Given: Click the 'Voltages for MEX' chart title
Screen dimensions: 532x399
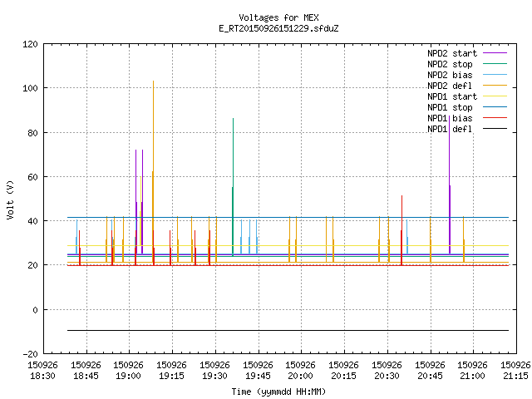Looking at the screenshot, I should tap(278, 17).
